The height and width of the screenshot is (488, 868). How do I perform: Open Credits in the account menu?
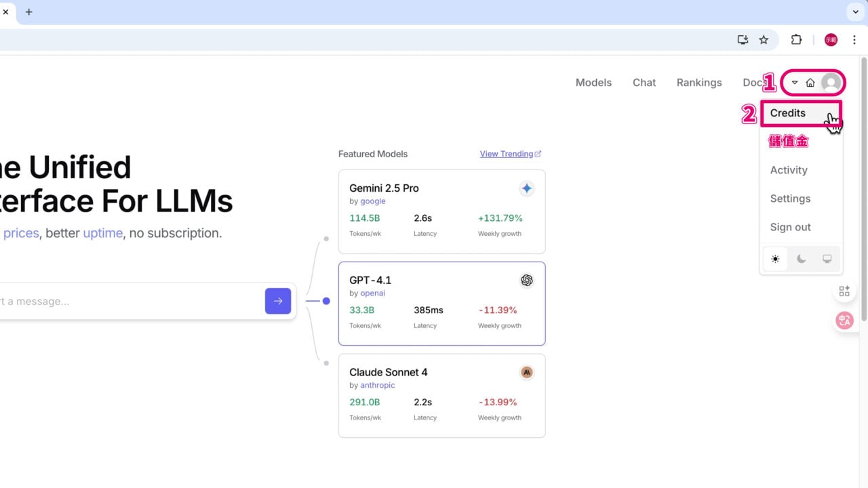click(801, 113)
